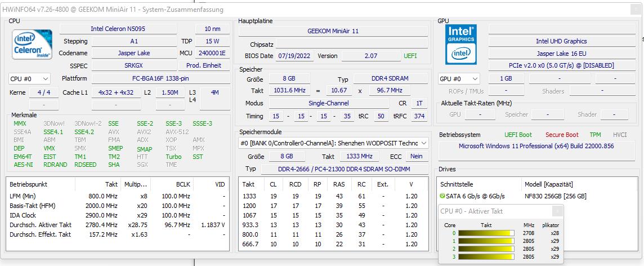This screenshot has width=644, height=266.
Task: Click the 10 nm process field
Action: [212, 29]
